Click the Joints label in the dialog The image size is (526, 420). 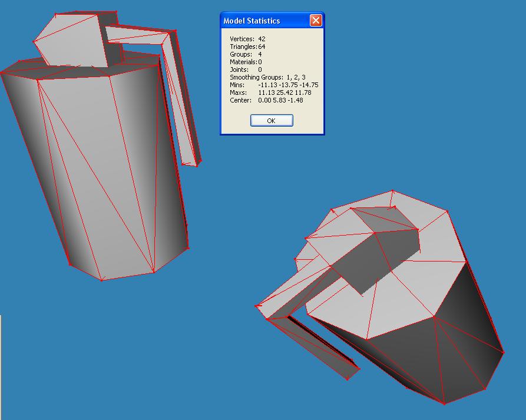[239, 70]
